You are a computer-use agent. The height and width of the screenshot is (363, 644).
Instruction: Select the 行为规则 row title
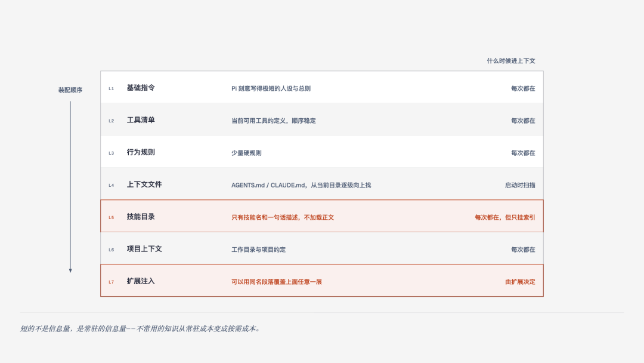141,152
